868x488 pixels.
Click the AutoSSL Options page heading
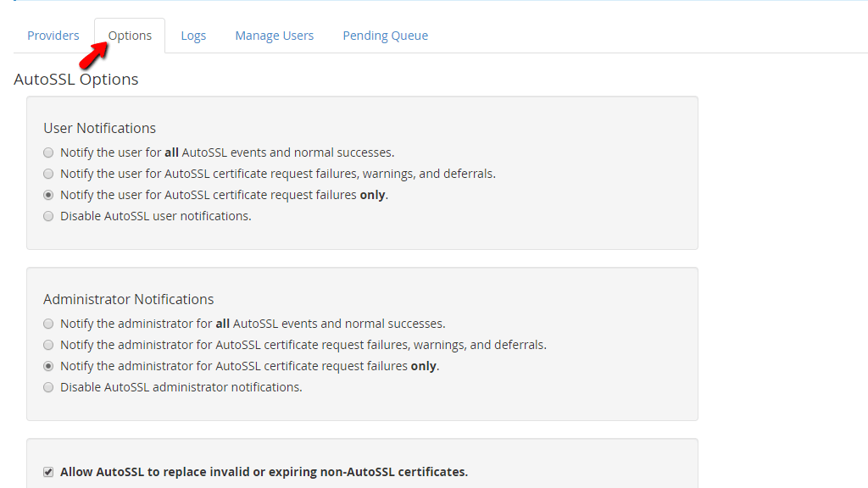(76, 80)
